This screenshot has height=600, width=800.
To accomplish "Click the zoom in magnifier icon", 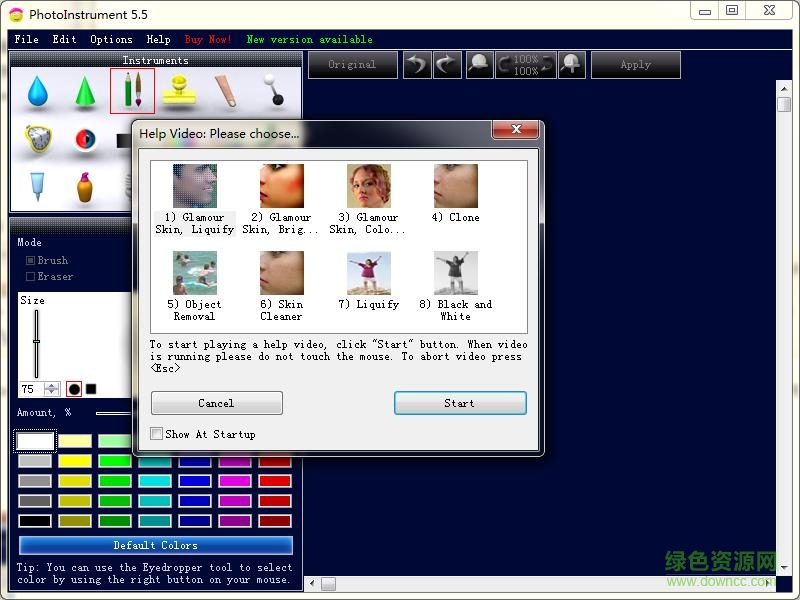I will [571, 65].
